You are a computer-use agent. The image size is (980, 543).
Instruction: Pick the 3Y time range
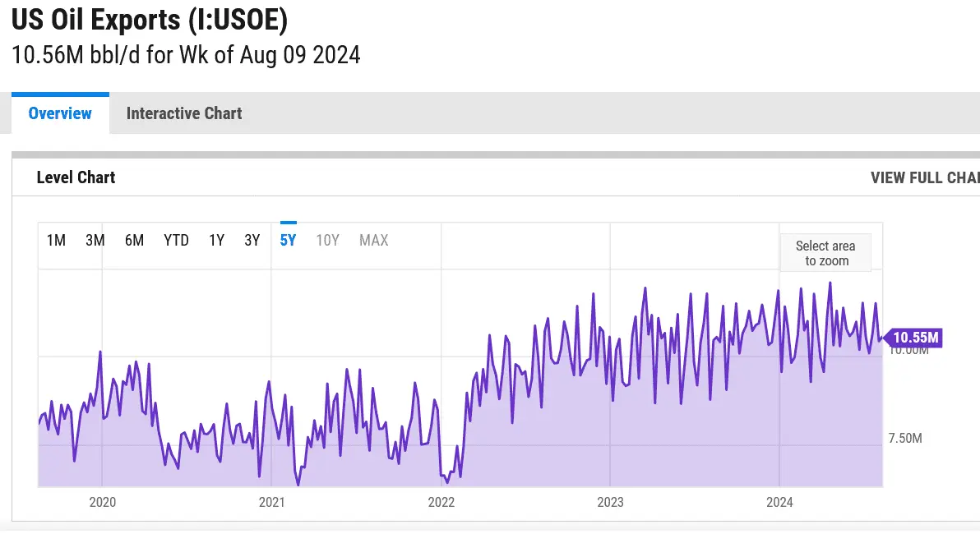coord(252,241)
